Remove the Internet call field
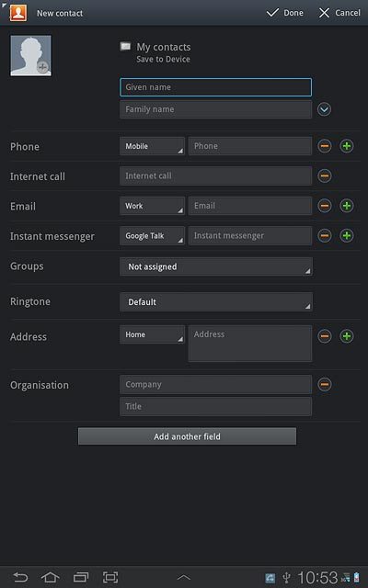368x588 pixels. pos(325,175)
